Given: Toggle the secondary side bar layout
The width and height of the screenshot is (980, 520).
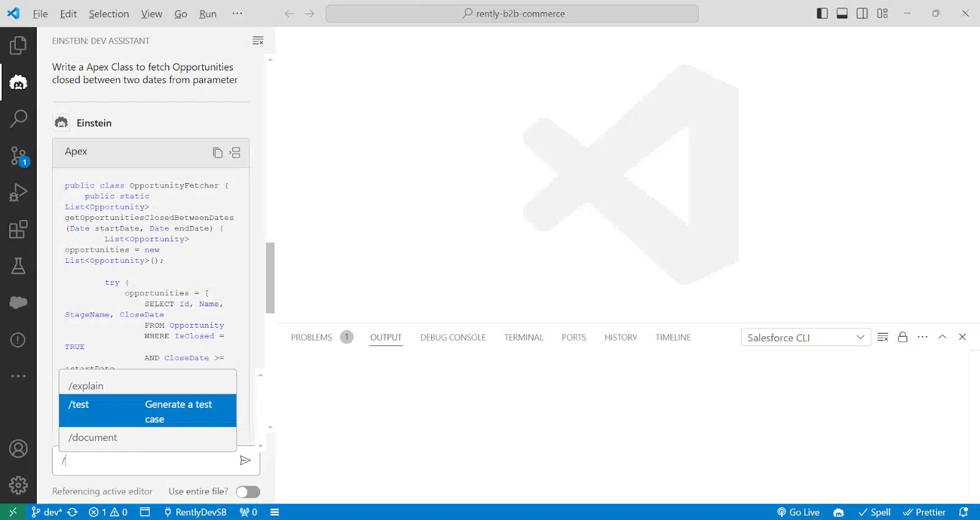Looking at the screenshot, I should pyautogui.click(x=862, y=13).
